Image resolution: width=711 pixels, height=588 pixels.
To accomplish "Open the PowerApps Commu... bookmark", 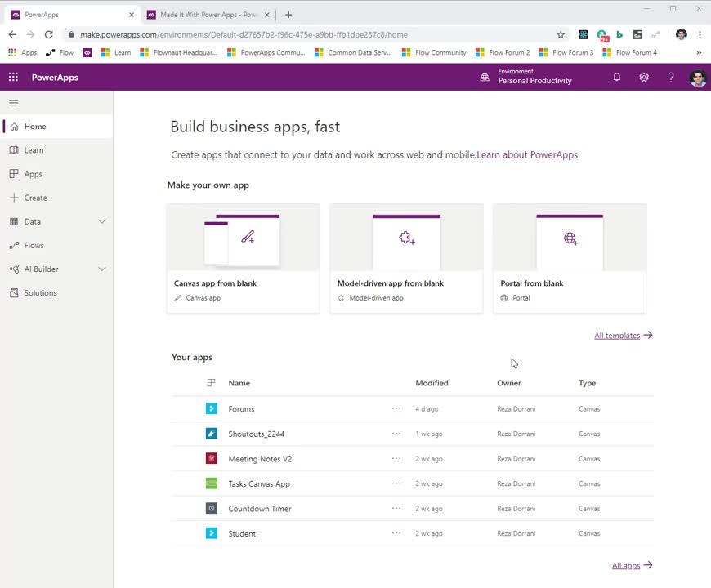I will coord(266,52).
